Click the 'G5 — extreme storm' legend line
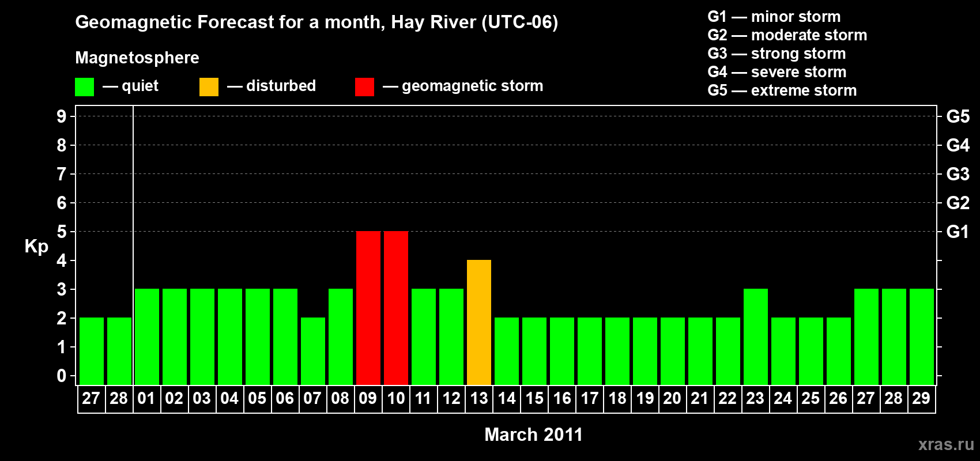 tap(782, 90)
